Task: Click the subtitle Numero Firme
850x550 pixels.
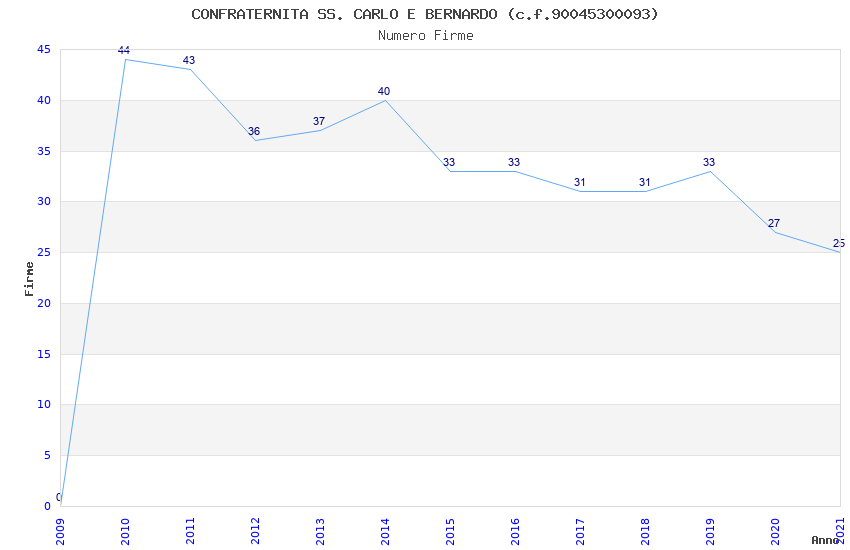Action: (x=426, y=36)
